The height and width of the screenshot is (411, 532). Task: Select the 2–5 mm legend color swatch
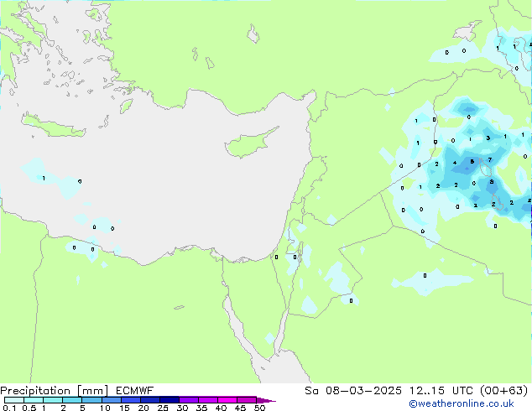point(72,400)
